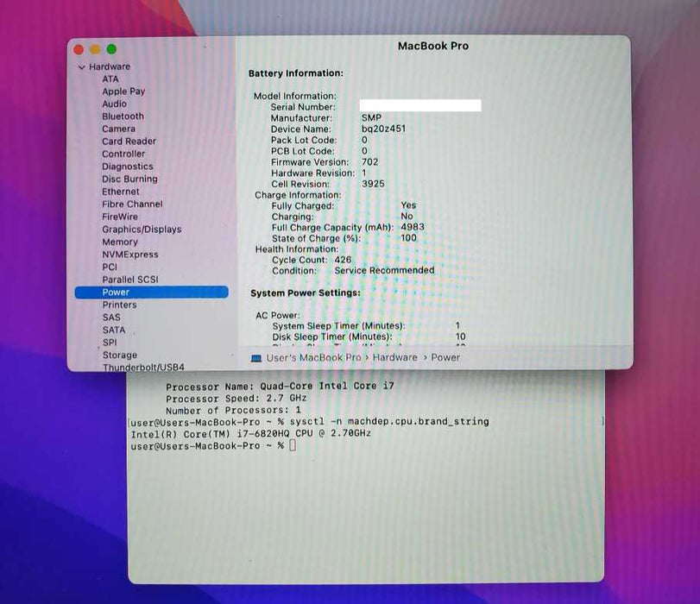
Task: Select ATA in the sidebar
Action: coord(110,79)
